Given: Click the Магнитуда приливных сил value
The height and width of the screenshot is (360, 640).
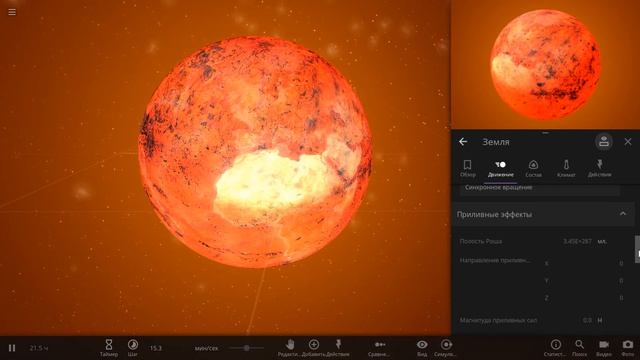Looking at the screenshot, I should (x=587, y=320).
